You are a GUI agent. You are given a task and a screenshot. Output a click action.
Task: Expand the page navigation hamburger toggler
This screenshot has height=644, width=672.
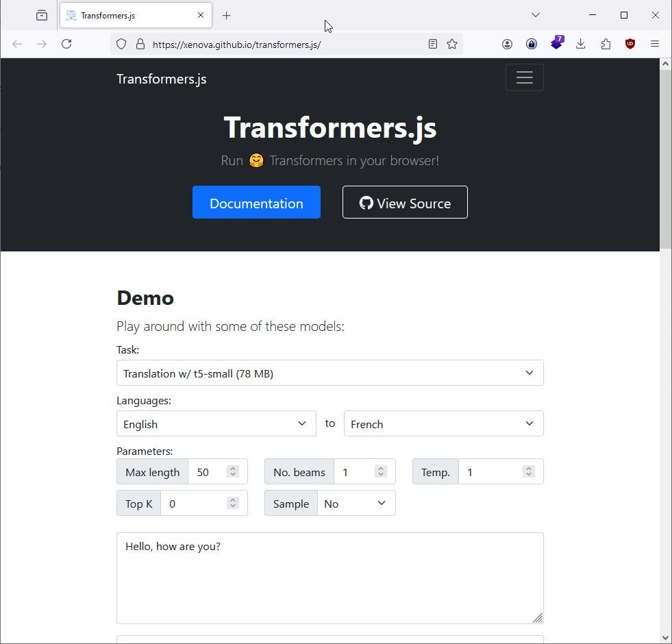[525, 77]
